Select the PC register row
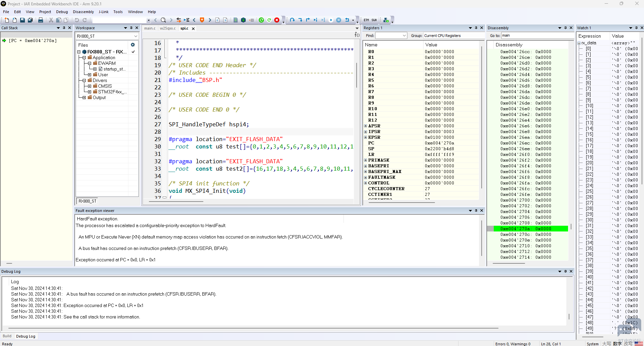The width and height of the screenshot is (644, 346). pos(421,143)
